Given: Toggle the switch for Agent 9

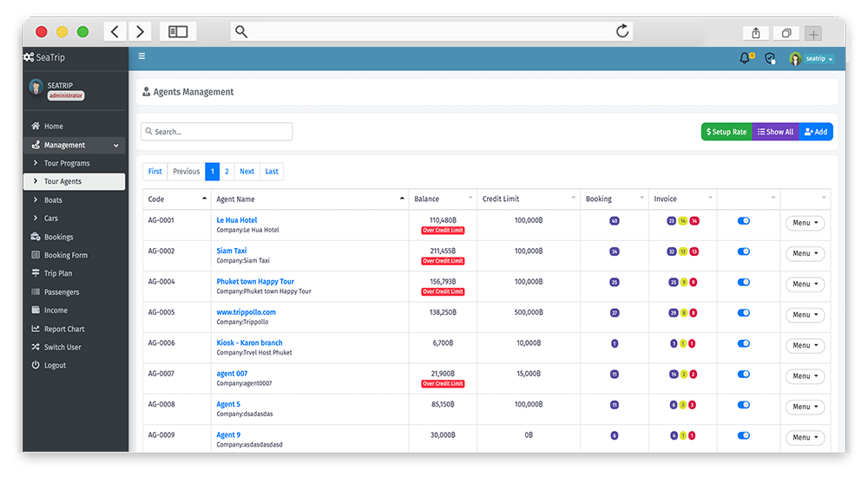Looking at the screenshot, I should [x=744, y=435].
